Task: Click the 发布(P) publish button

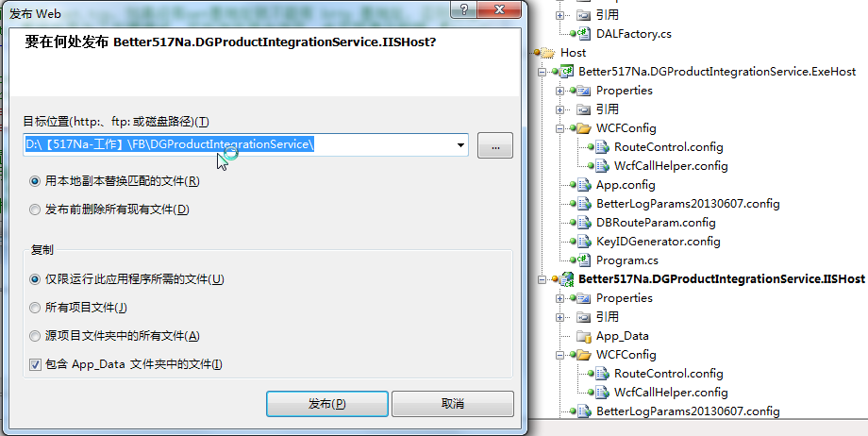Action: (327, 404)
